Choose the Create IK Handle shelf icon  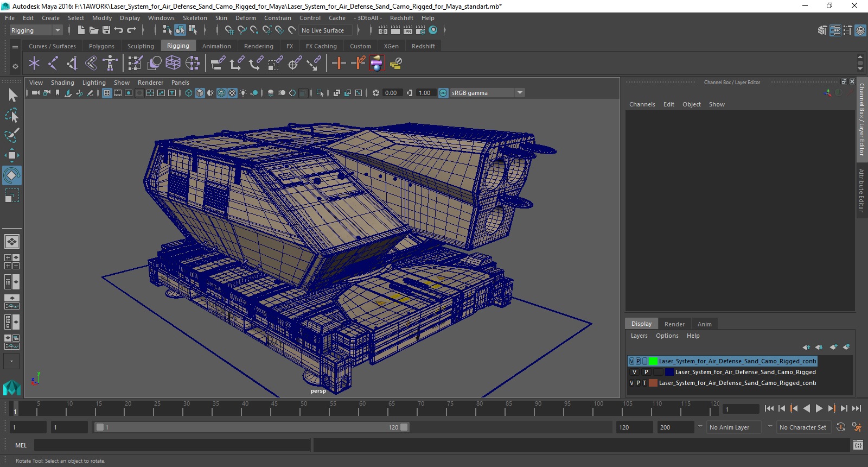pyautogui.click(x=72, y=64)
